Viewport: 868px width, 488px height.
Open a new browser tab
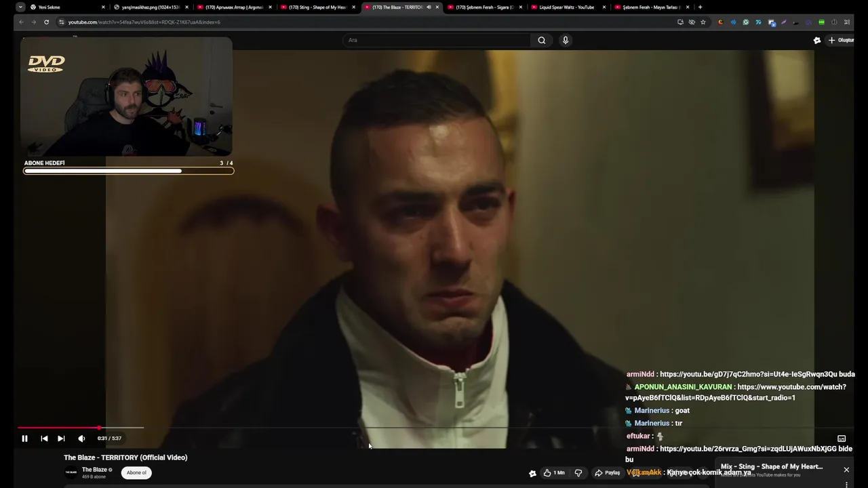point(700,7)
